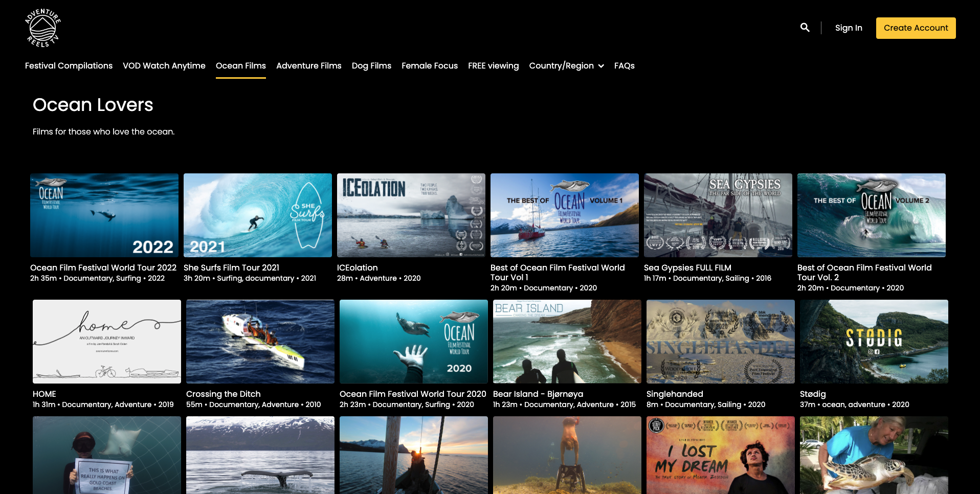Click the Singlehanded title link
The height and width of the screenshot is (494, 980).
pos(675,394)
